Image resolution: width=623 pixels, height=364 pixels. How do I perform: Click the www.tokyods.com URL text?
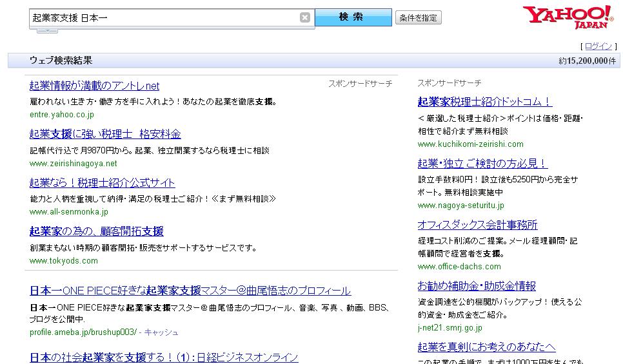point(64,261)
